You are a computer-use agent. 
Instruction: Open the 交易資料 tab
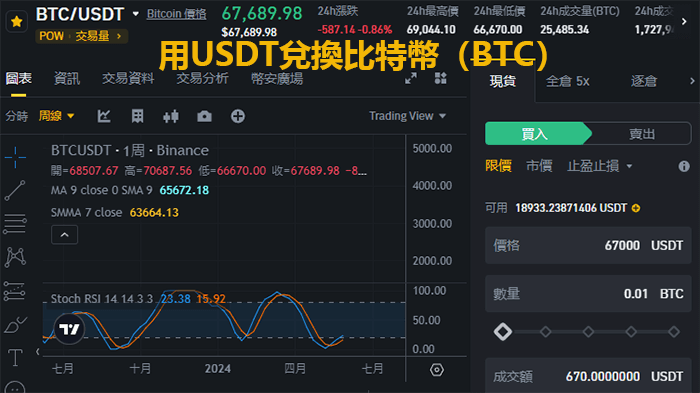point(128,79)
